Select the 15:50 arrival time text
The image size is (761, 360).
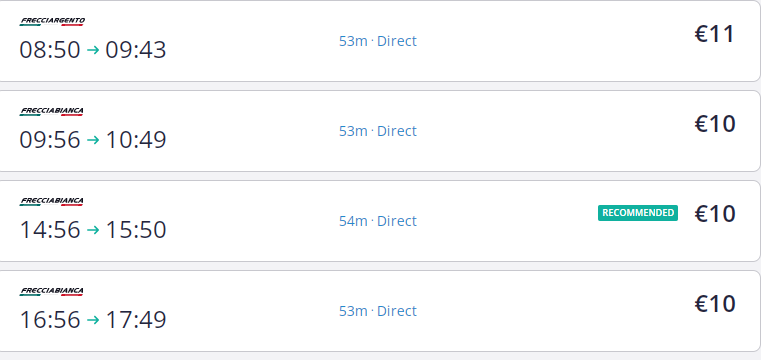136,230
